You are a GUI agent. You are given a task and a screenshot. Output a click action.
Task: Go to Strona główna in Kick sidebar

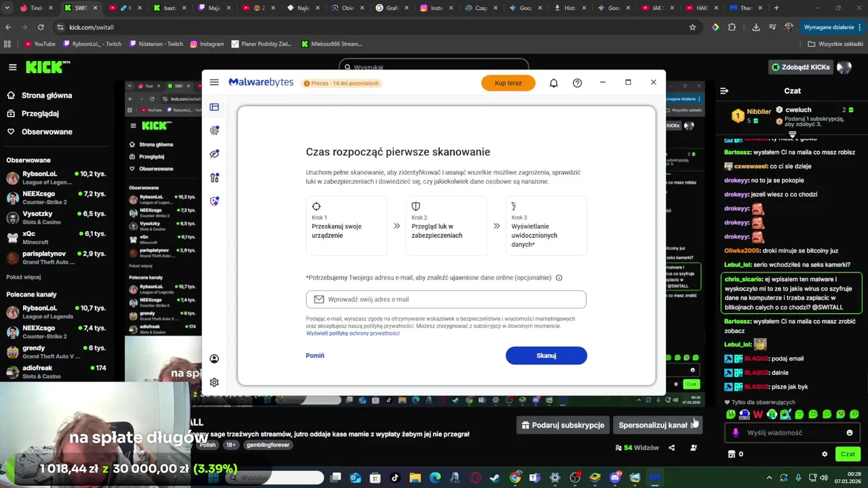39,96
